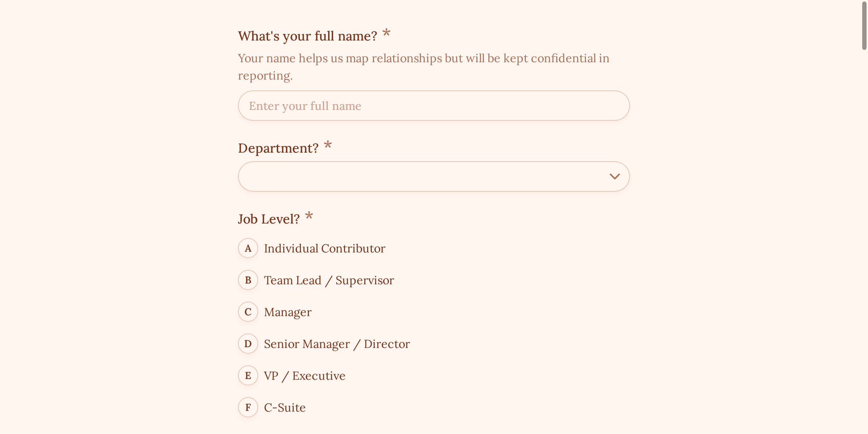Choose Senior Manager / Director
Image resolution: width=868 pixels, height=434 pixels.
(337, 344)
